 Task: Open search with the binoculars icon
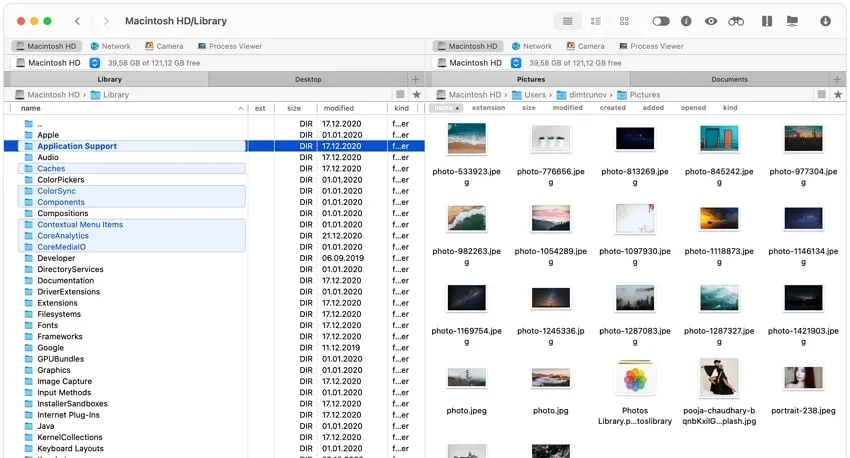coord(736,21)
